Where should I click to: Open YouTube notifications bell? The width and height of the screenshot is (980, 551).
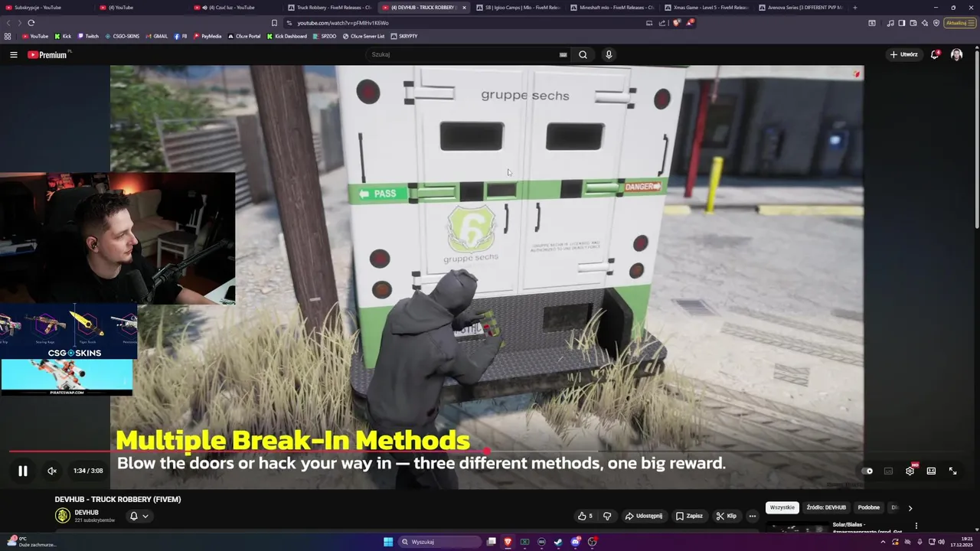pyautogui.click(x=935, y=54)
